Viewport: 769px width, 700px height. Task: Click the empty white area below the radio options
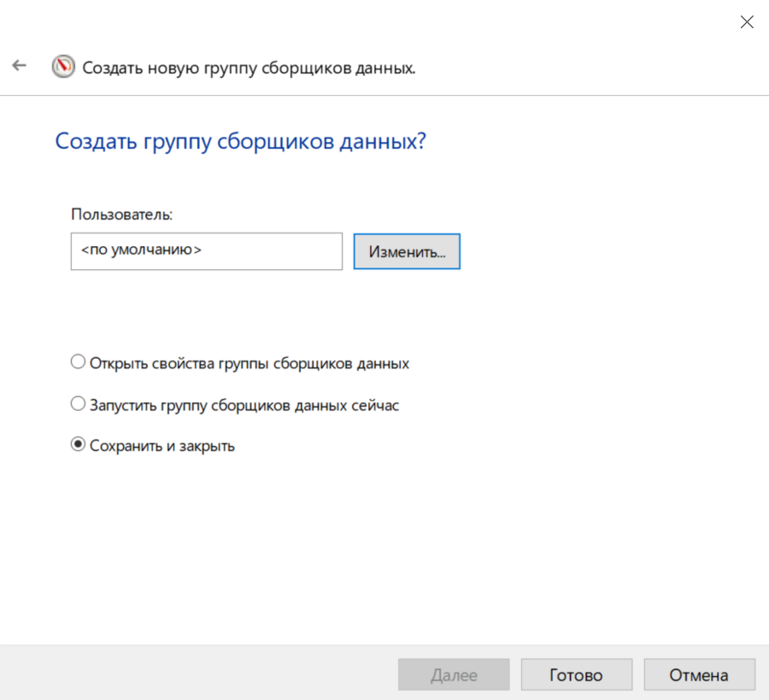coord(384,547)
